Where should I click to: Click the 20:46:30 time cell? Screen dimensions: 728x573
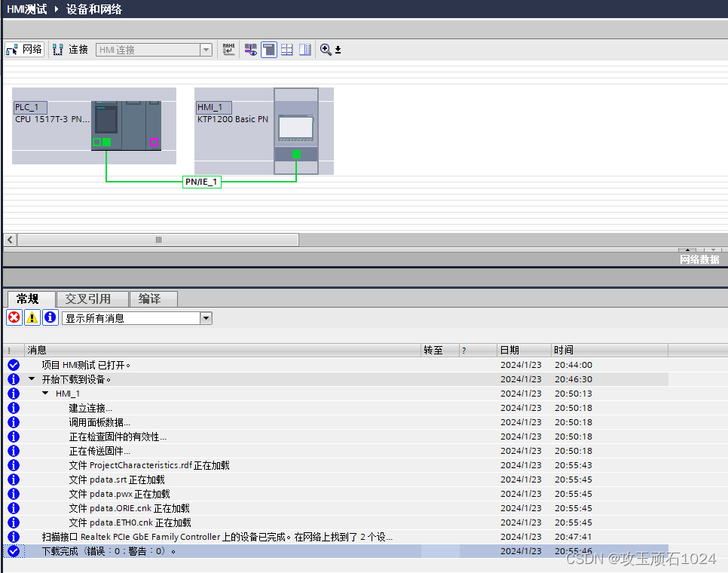tap(574, 379)
